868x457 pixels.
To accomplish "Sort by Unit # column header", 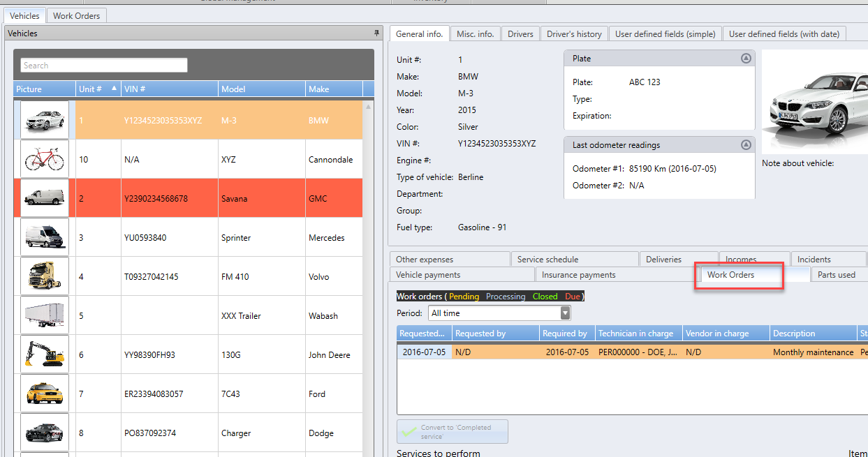I will point(98,89).
